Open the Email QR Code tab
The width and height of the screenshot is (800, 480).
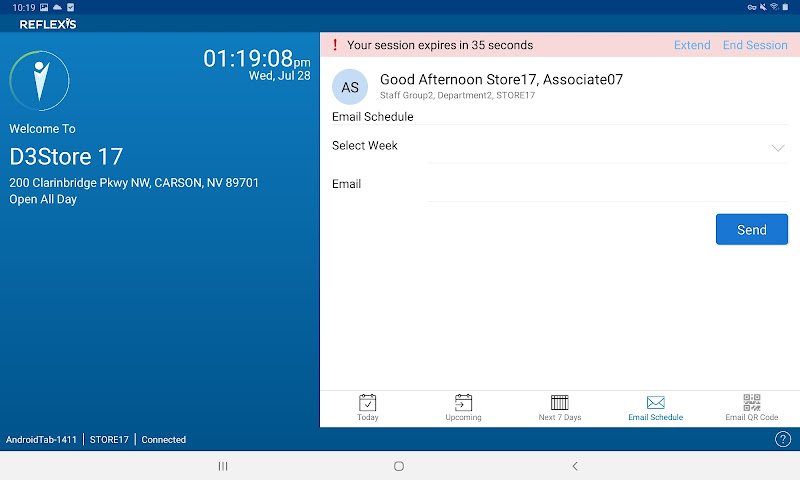(x=752, y=408)
